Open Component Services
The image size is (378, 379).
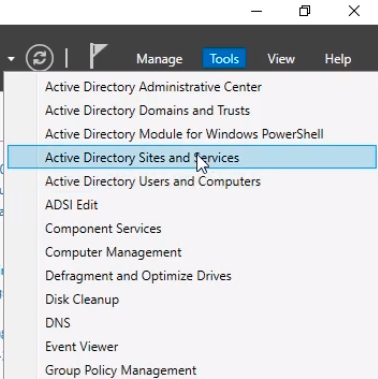point(192,229)
